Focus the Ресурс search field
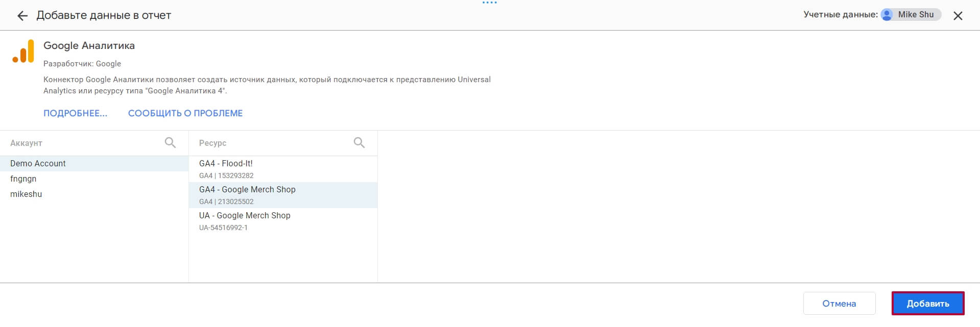 pos(273,143)
